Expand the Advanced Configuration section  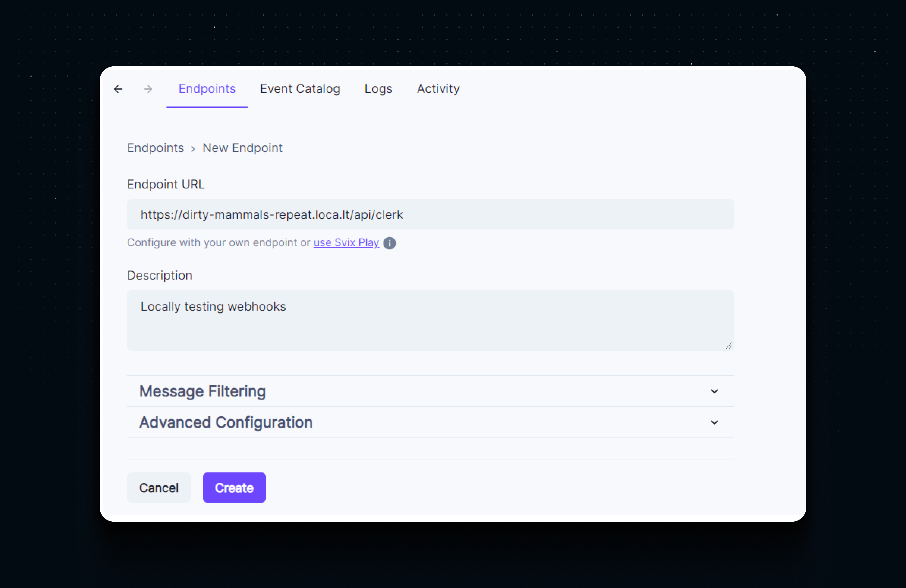pyautogui.click(x=430, y=422)
